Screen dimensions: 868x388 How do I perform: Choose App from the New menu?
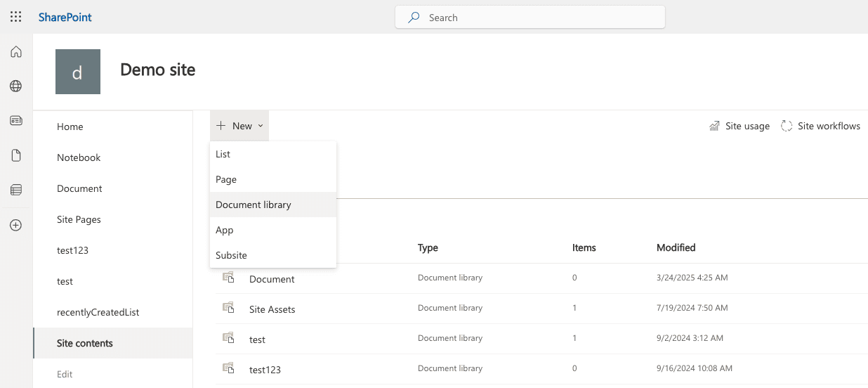pyautogui.click(x=273, y=230)
